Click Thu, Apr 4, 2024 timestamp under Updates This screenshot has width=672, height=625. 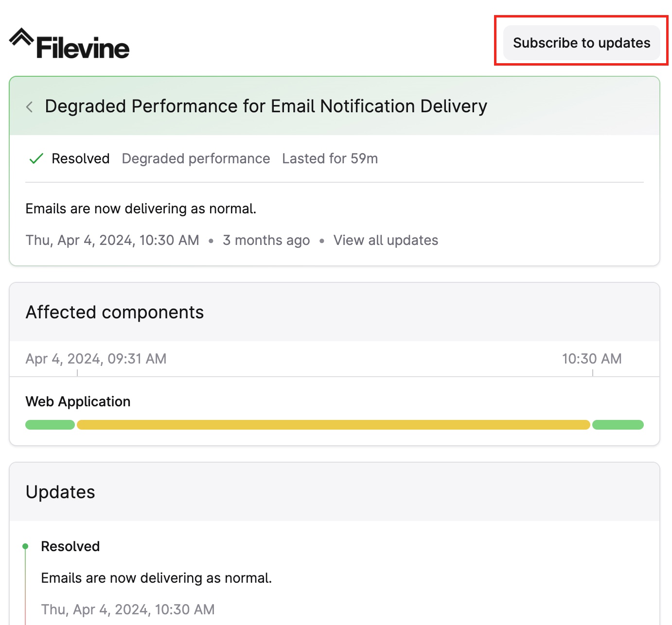coord(128,609)
